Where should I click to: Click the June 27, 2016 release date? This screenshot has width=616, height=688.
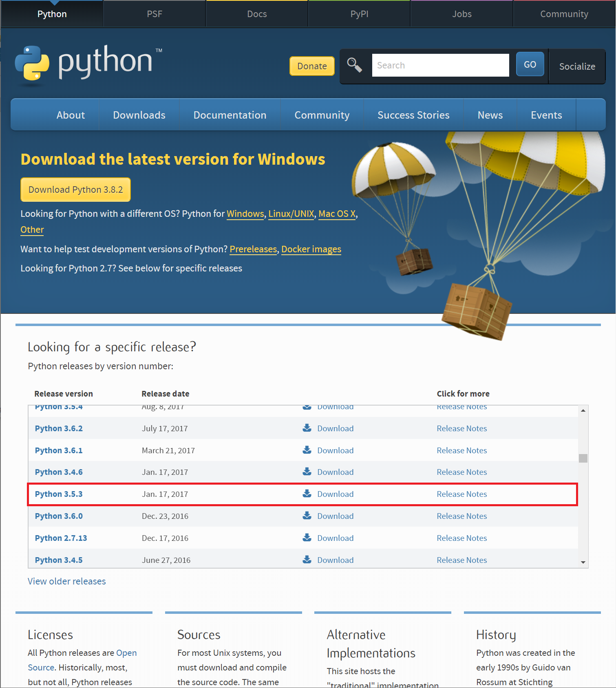tap(166, 560)
